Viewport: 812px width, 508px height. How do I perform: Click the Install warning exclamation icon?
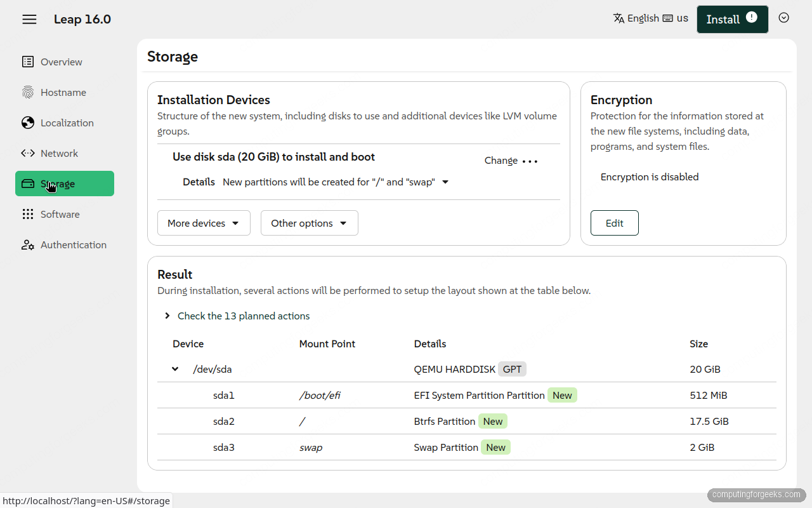tap(752, 17)
